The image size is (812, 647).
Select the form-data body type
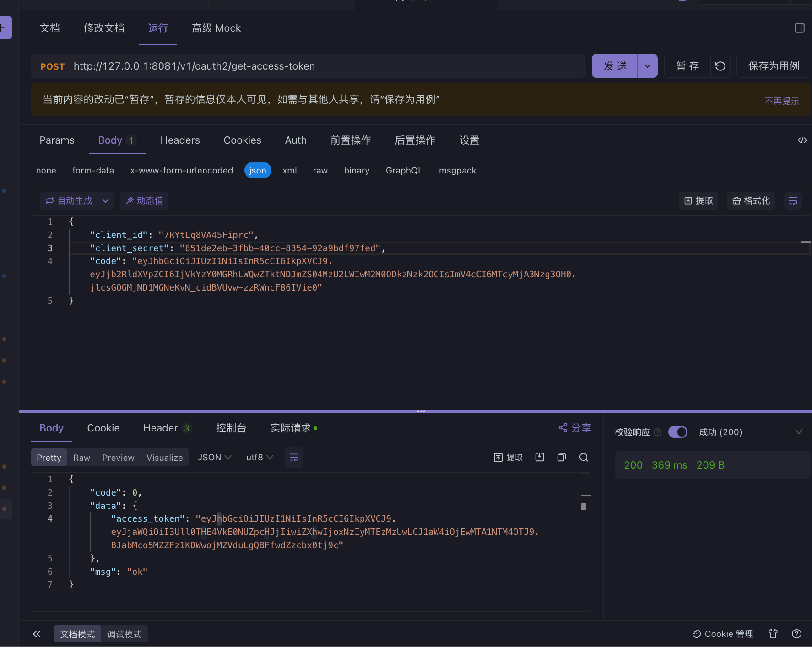pos(93,170)
